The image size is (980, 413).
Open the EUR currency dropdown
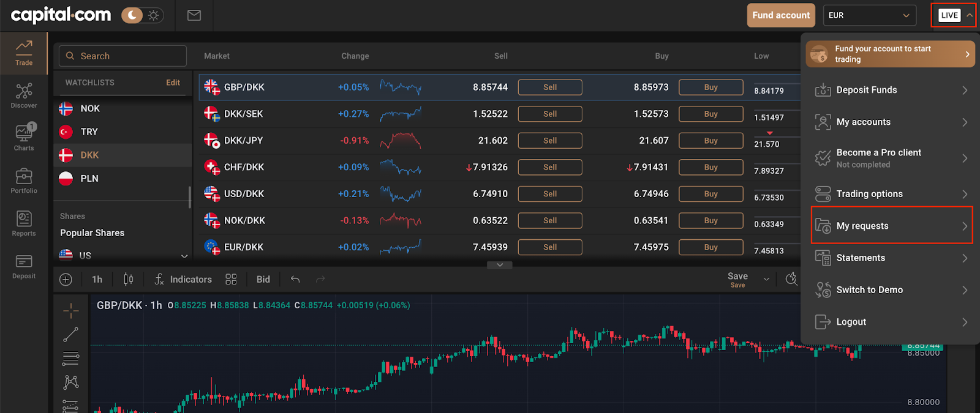tap(869, 15)
